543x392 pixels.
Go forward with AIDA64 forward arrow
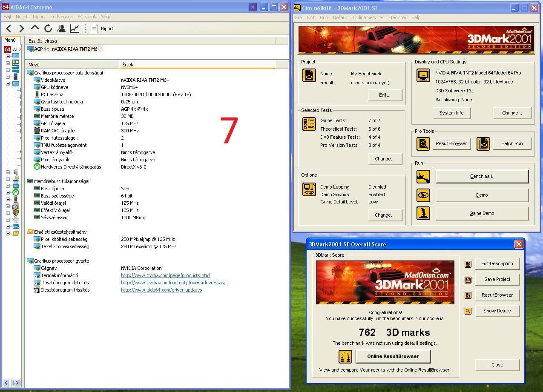pyautogui.click(x=22, y=29)
